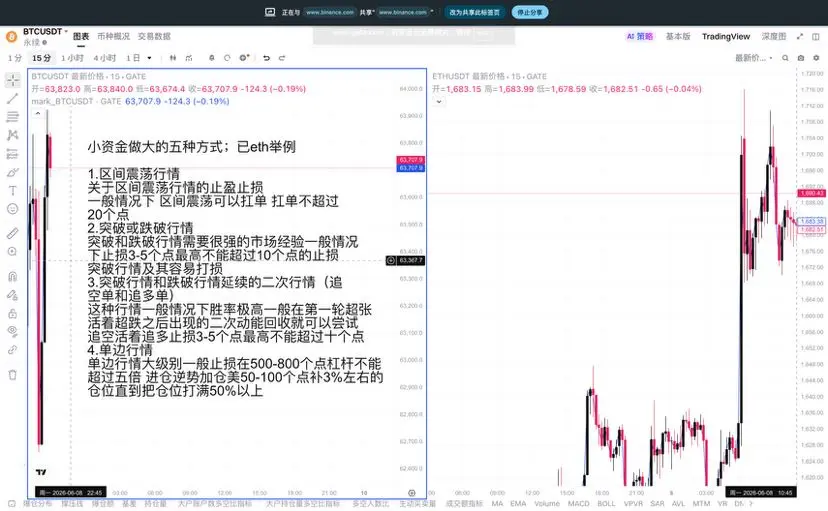Click 改为共享此标签页 button
Image resolution: width=828 pixels, height=511 pixels.
pos(474,12)
